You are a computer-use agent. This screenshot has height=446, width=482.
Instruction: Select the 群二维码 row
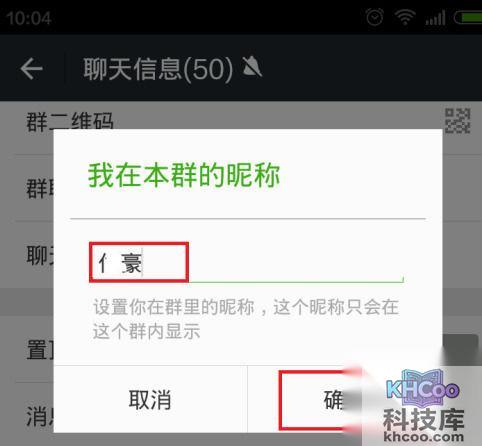coord(247,121)
